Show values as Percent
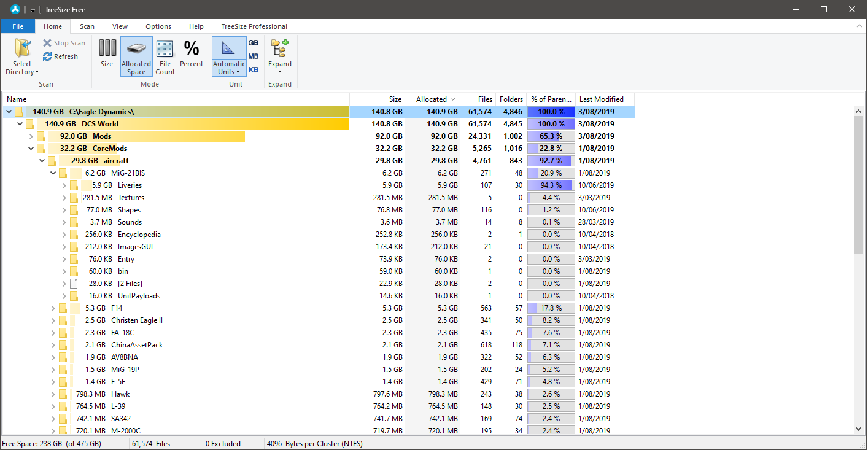Viewport: 868px width, 450px height. pyautogui.click(x=192, y=48)
